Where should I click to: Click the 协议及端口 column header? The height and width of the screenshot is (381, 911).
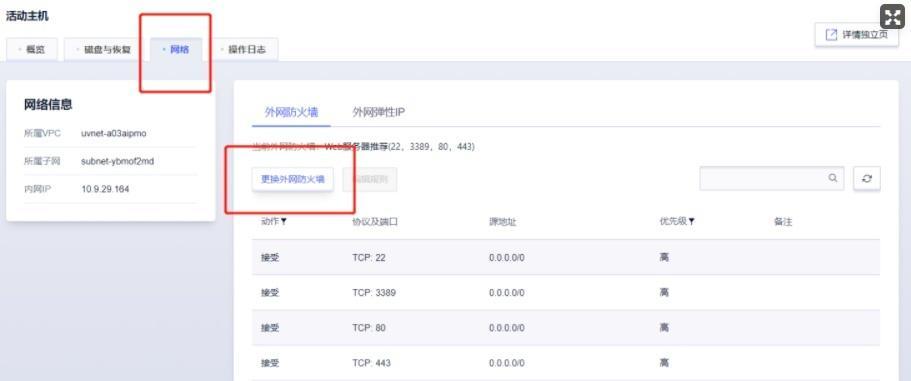coord(375,222)
